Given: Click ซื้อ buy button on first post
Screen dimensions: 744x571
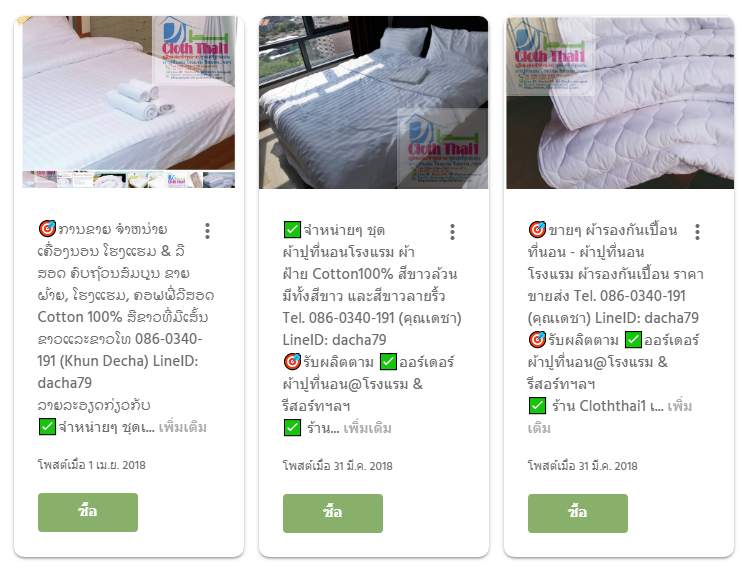Looking at the screenshot, I should click(x=88, y=512).
